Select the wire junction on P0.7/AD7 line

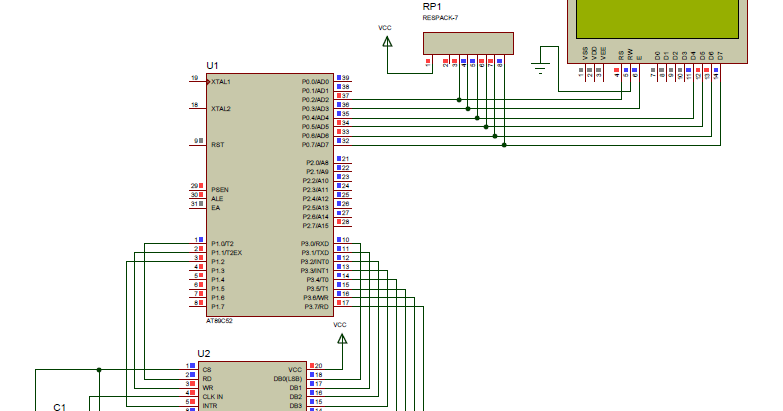click(504, 145)
